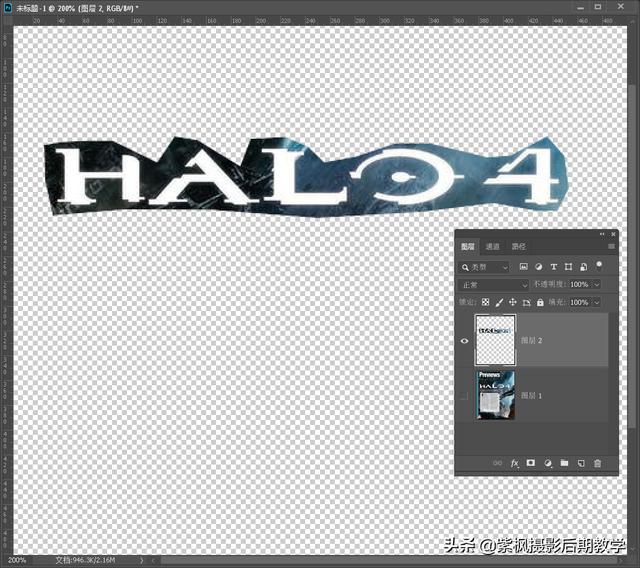Filter layers by pixel layer type

523,267
